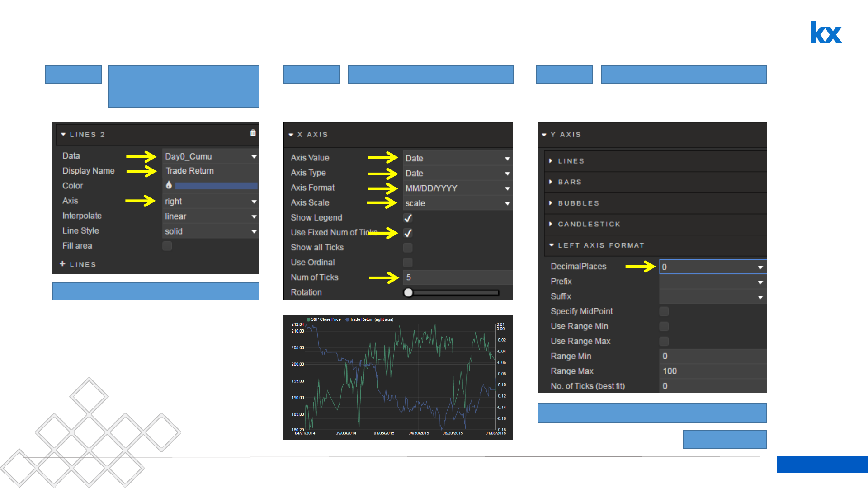Click the color droplet icon in Color row
868x488 pixels.
click(169, 185)
